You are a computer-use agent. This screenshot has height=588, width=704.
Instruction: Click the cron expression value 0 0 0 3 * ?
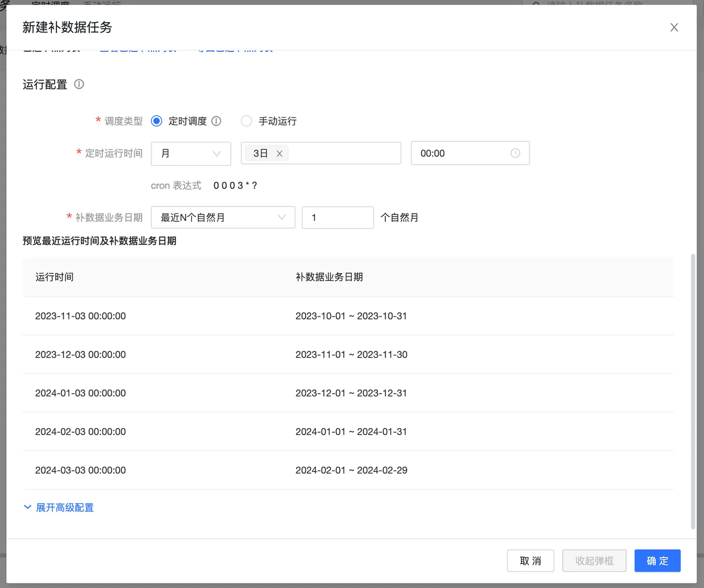tap(235, 186)
